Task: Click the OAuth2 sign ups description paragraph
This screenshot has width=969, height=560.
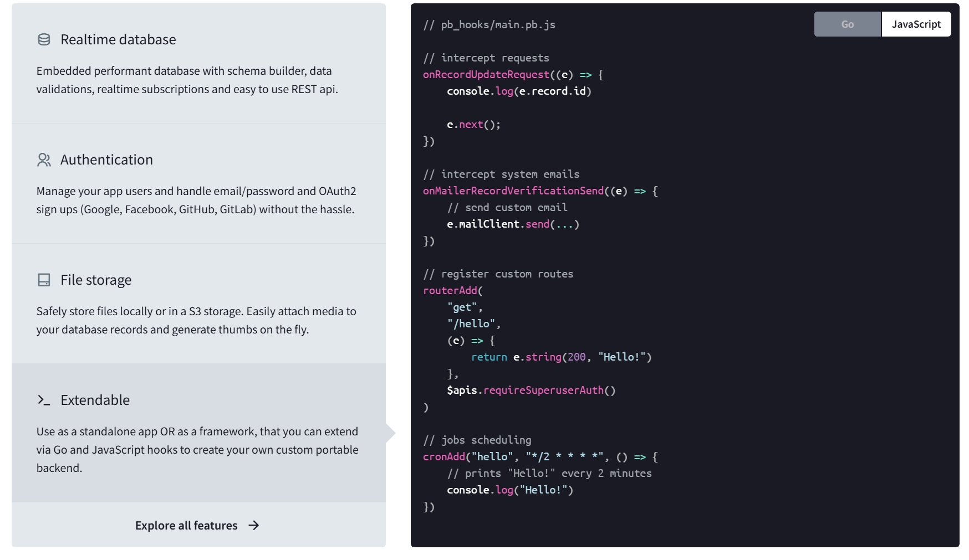Action: (x=196, y=200)
